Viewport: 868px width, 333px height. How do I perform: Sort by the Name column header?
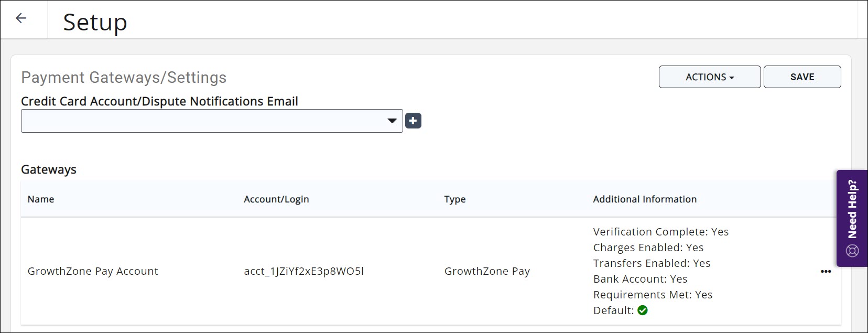[41, 199]
